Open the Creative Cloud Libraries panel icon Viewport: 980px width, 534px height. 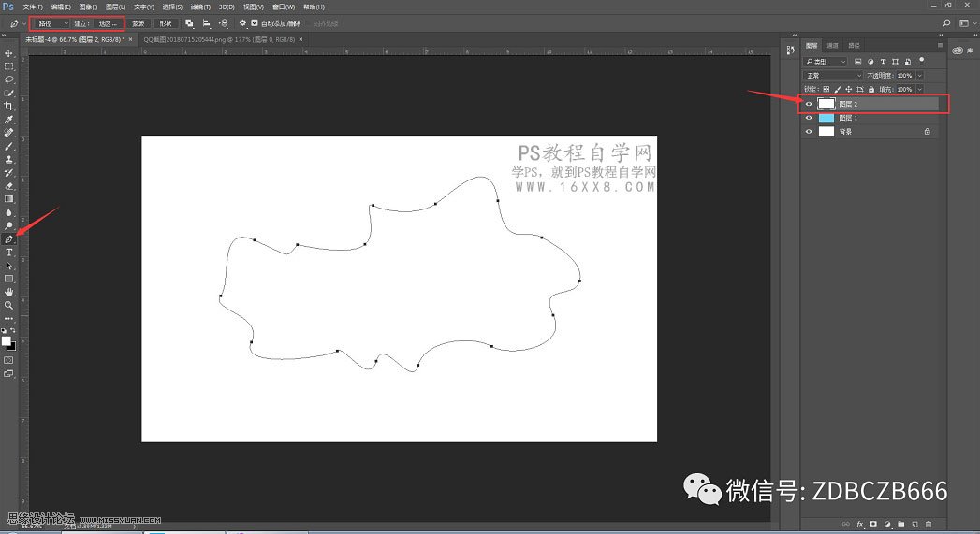(957, 51)
